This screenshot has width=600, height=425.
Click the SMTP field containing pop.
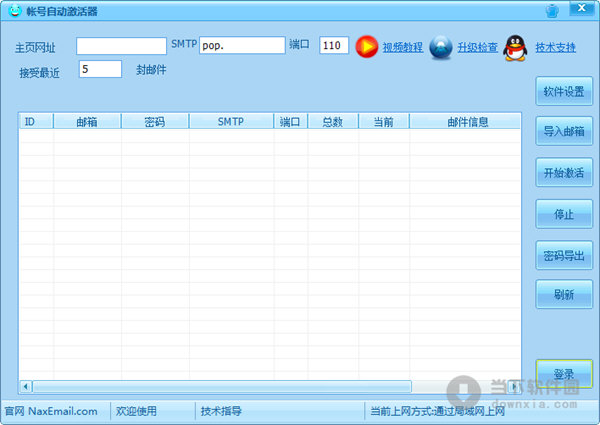(242, 45)
